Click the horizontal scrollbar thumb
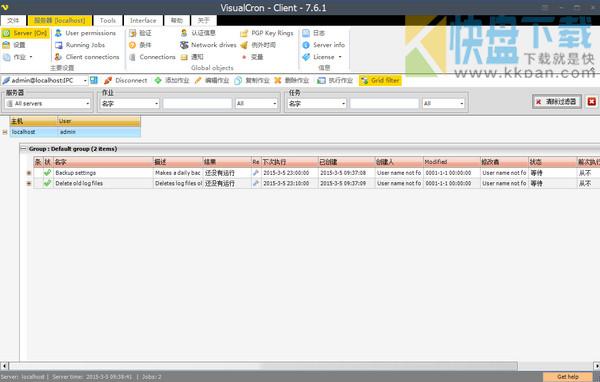Screen dimensions: 600x382 [x=263, y=366]
